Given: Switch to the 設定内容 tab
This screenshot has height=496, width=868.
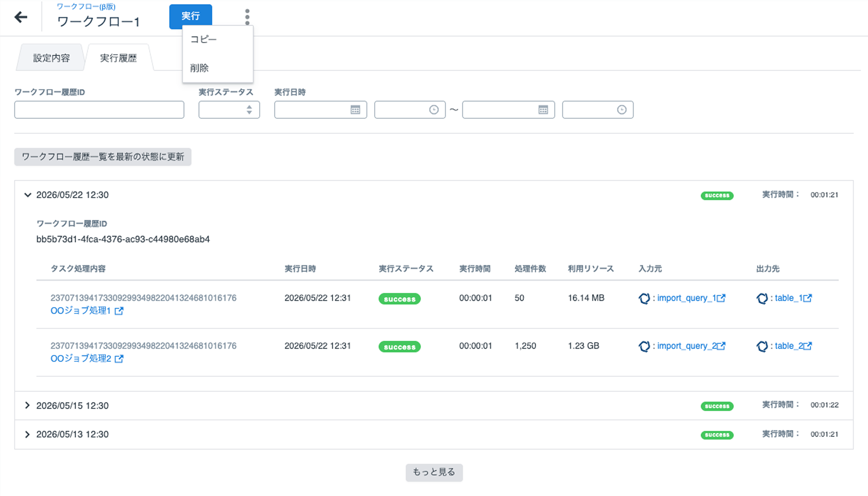Looking at the screenshot, I should [51, 58].
